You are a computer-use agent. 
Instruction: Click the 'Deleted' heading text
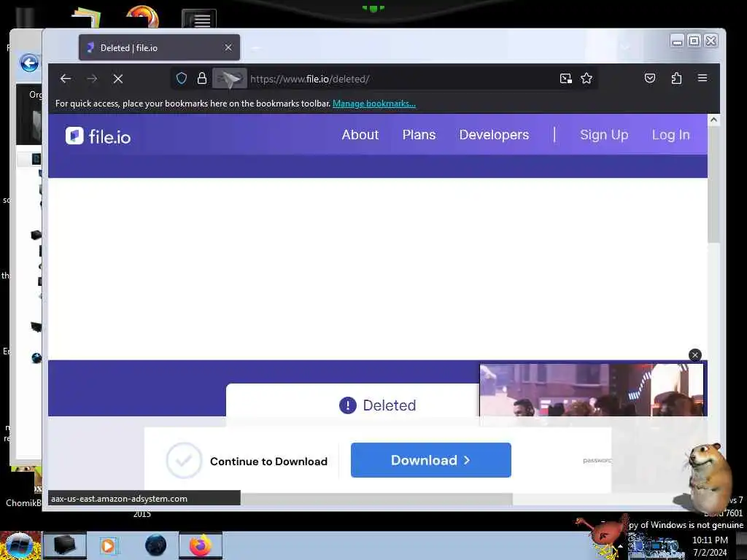coord(390,405)
